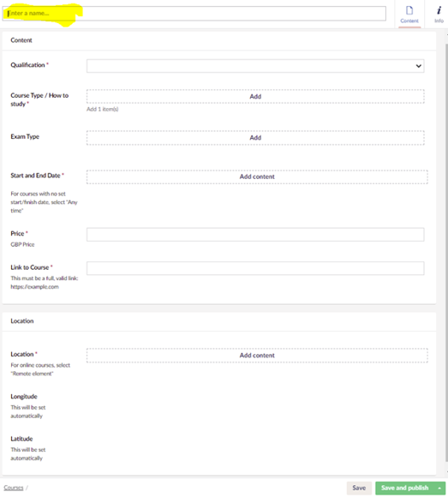The image size is (448, 497).
Task: Click the Save button
Action: [359, 488]
